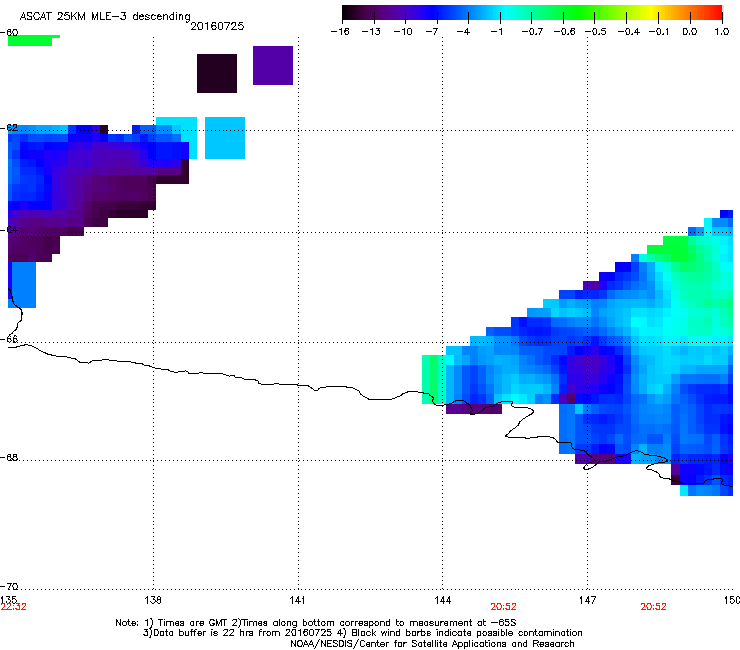Image resolution: width=740 pixels, height=650 pixels.
Task: Click the '-4' color bar label
Action: 463,32
